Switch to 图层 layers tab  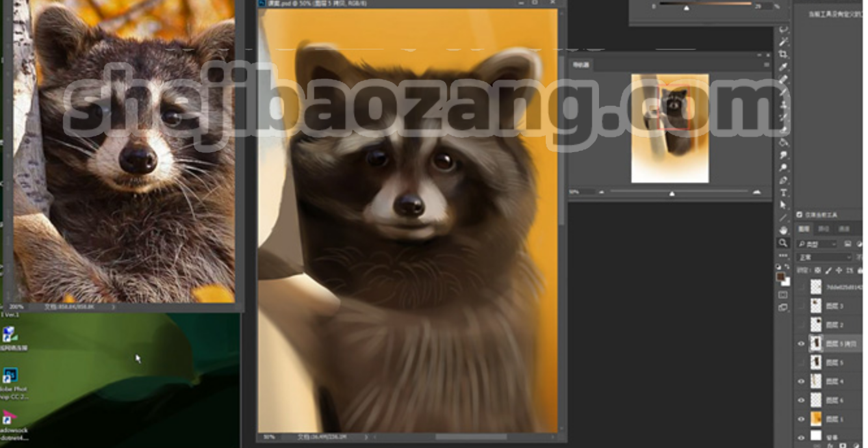click(804, 229)
